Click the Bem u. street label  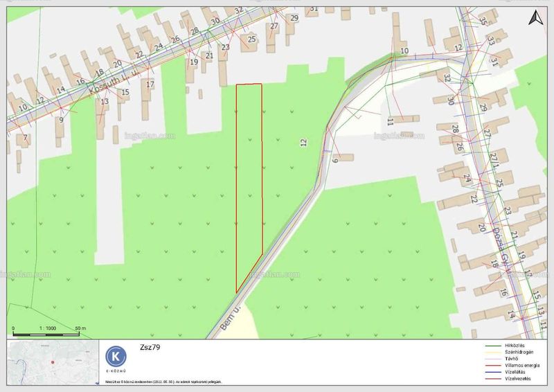click(230, 319)
